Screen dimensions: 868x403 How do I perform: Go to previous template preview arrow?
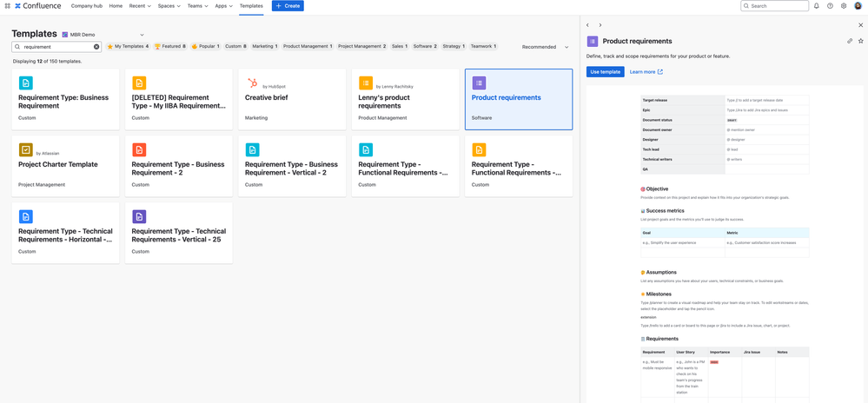pos(587,25)
